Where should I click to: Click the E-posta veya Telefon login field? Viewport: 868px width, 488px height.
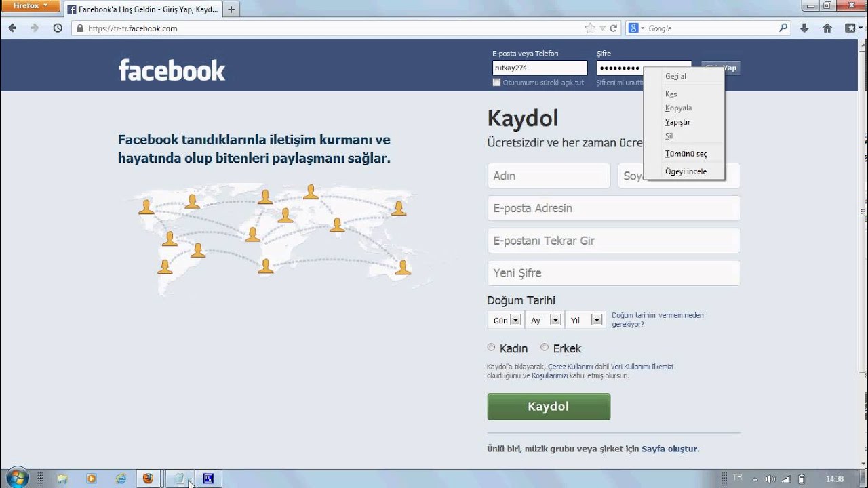pos(540,68)
